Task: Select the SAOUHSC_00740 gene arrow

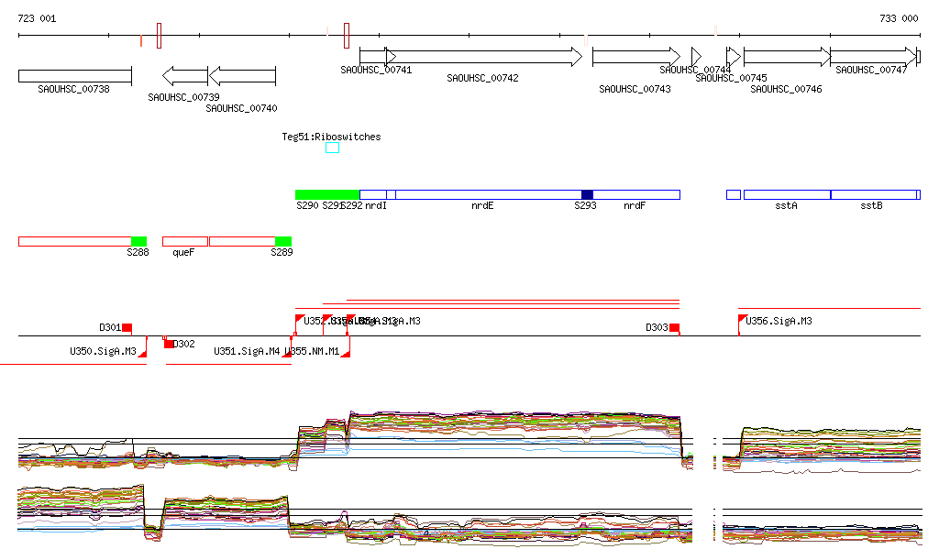Action: (242, 75)
